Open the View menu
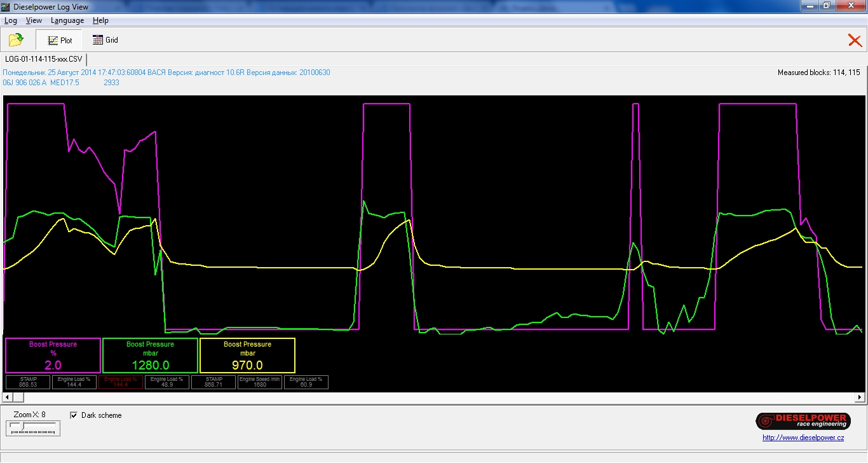 [34, 20]
